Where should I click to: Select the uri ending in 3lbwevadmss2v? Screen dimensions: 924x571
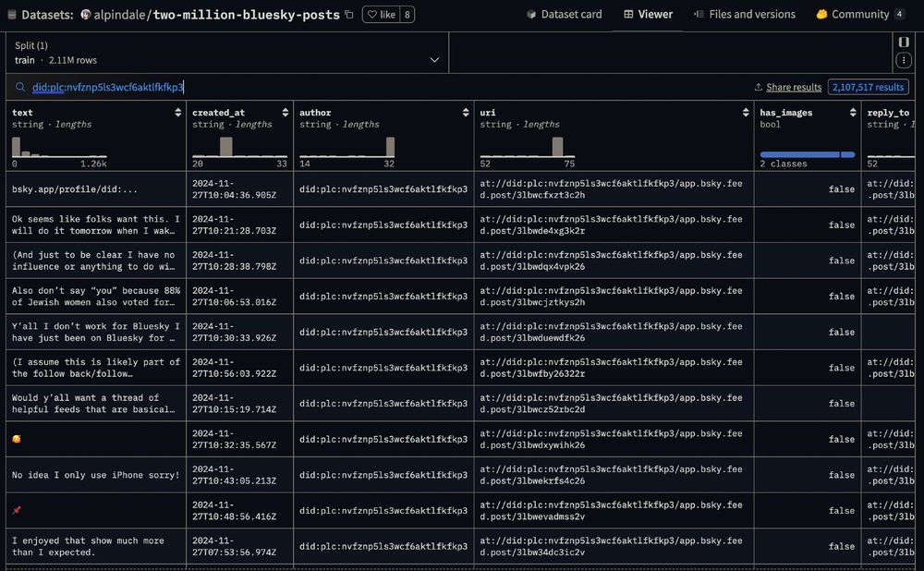614,510
